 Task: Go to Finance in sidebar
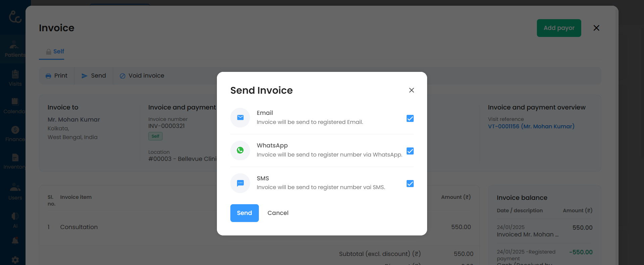15,134
